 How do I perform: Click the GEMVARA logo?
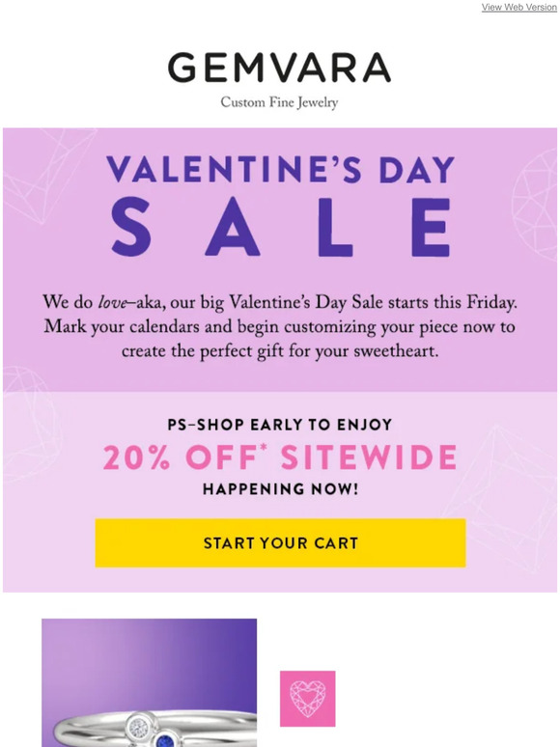click(280, 68)
